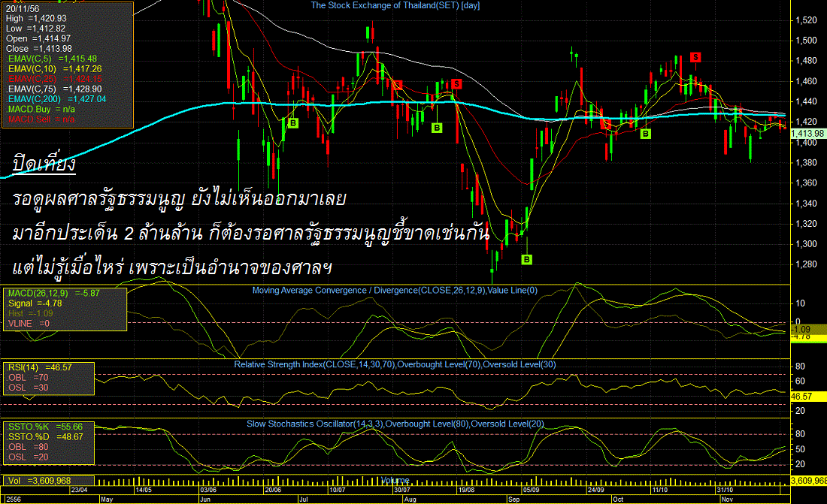Click the 'Vol =3,609,968' label
Screen dimensions: 827x504
click(x=40, y=481)
